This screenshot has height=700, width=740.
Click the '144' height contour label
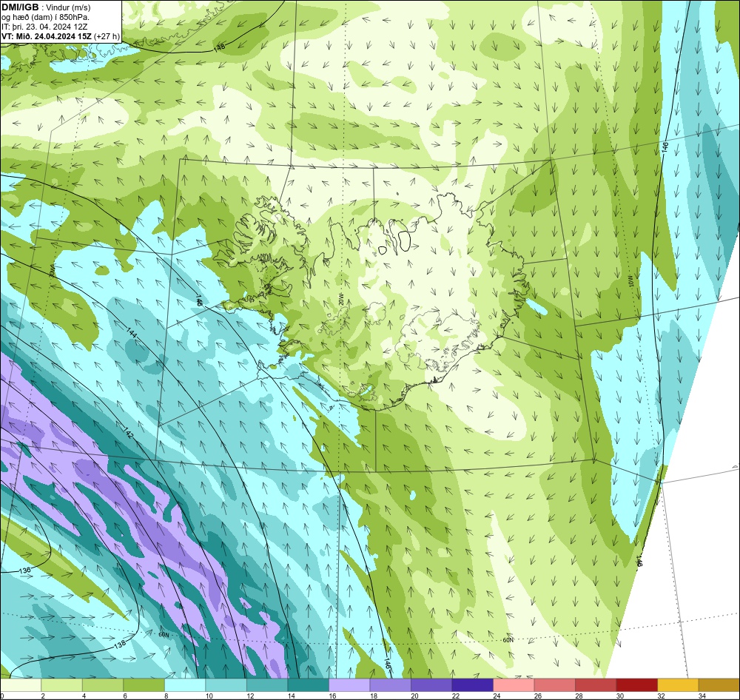pos(132,332)
